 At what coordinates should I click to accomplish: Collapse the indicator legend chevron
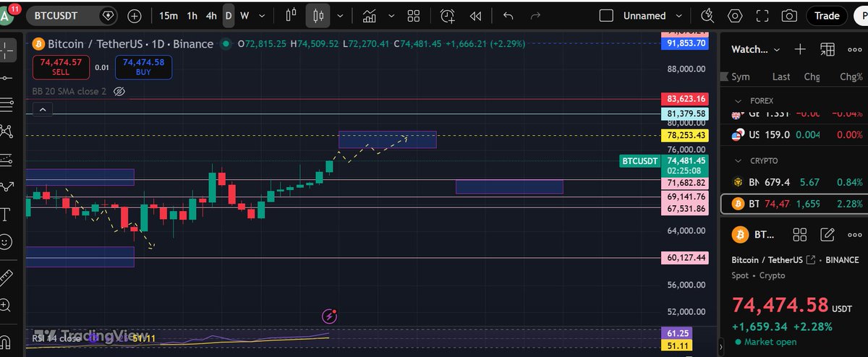click(x=43, y=110)
